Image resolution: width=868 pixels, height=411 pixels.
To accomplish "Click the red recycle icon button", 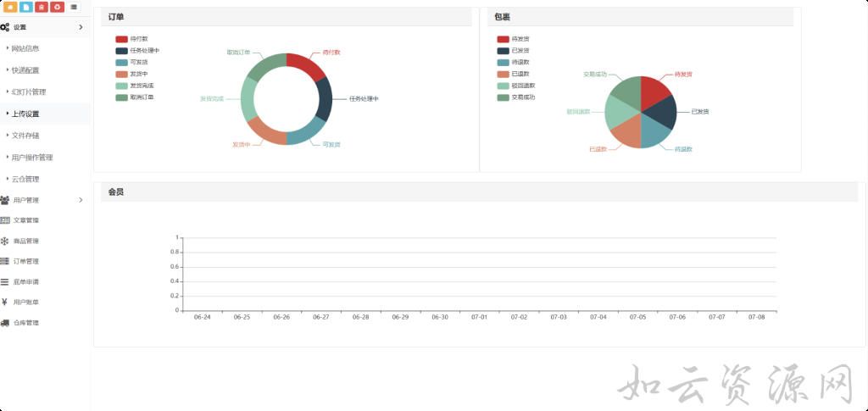I will (57, 8).
